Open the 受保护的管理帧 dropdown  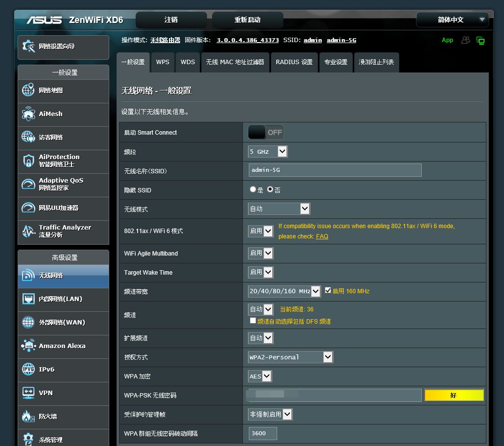point(270,415)
